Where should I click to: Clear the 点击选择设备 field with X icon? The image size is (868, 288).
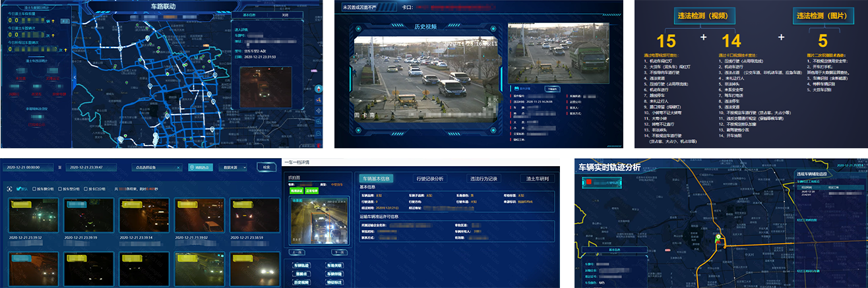[177, 167]
